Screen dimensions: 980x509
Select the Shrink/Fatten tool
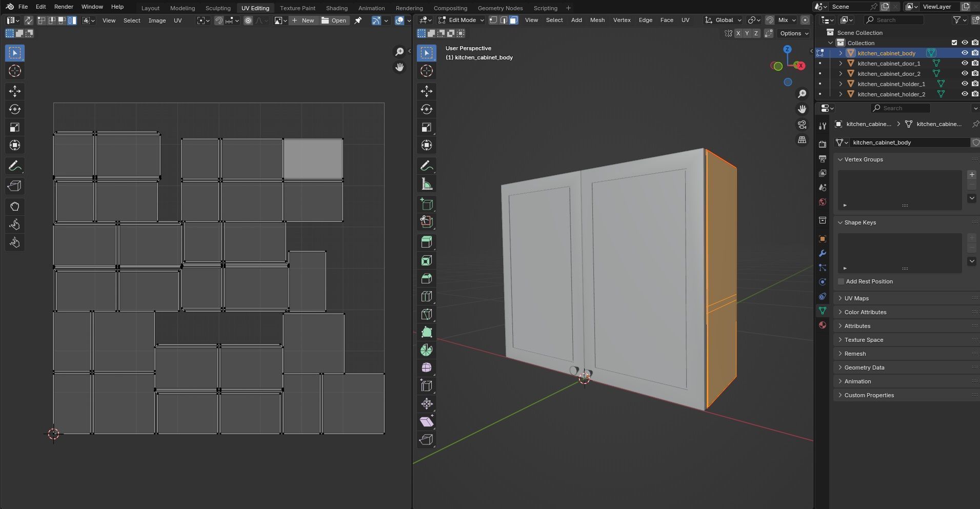427,404
